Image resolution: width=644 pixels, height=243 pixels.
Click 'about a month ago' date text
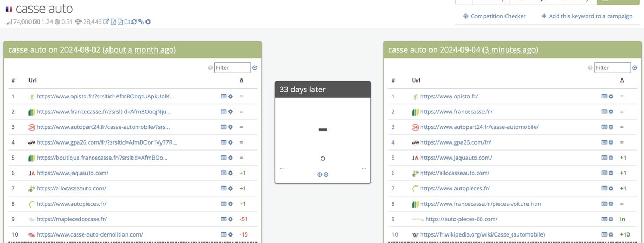point(139,49)
